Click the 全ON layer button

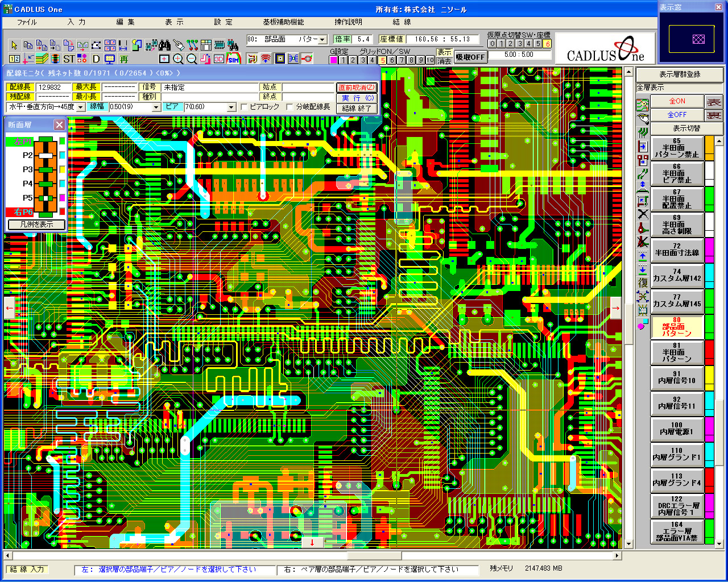coord(677,101)
